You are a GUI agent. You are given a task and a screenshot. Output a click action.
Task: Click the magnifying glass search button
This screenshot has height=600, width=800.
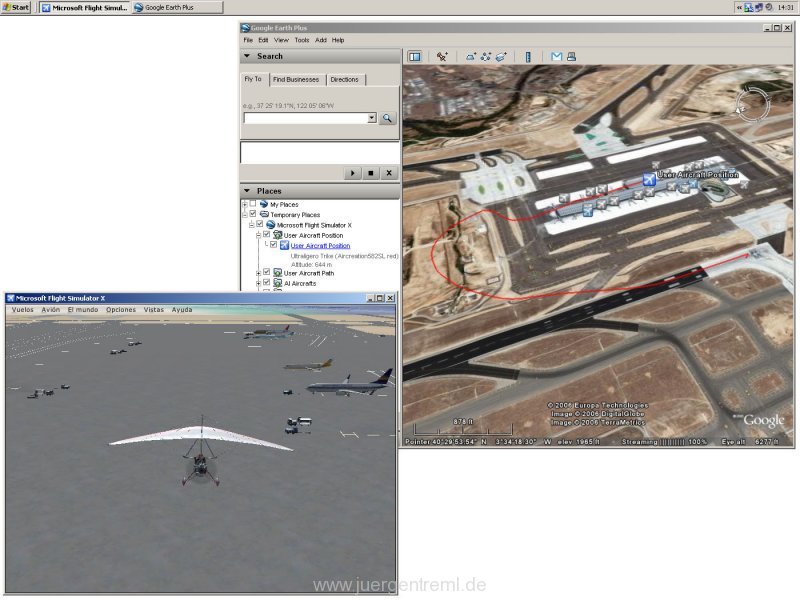(x=387, y=118)
